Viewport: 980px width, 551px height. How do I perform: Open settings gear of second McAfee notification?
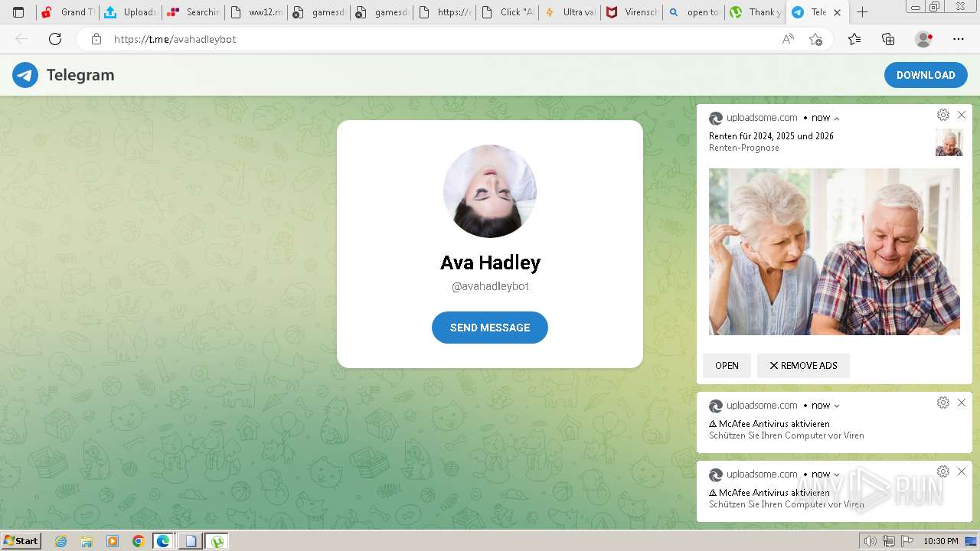pos(943,471)
